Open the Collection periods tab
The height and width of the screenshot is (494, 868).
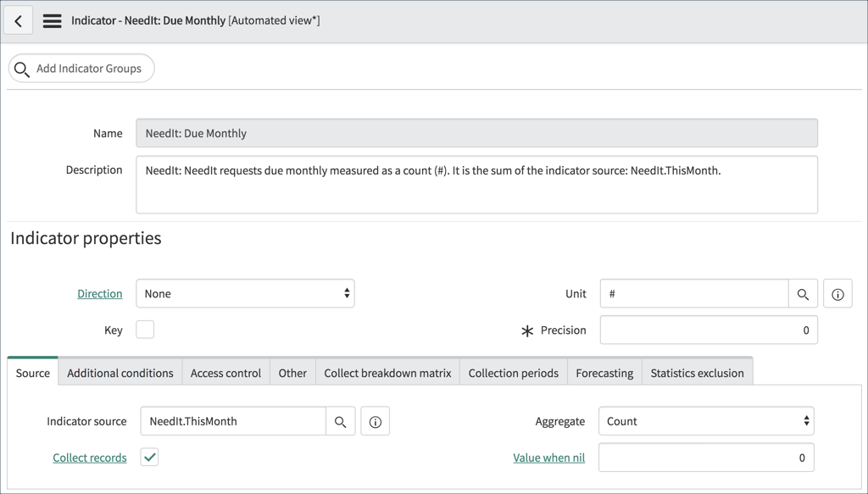coord(513,373)
